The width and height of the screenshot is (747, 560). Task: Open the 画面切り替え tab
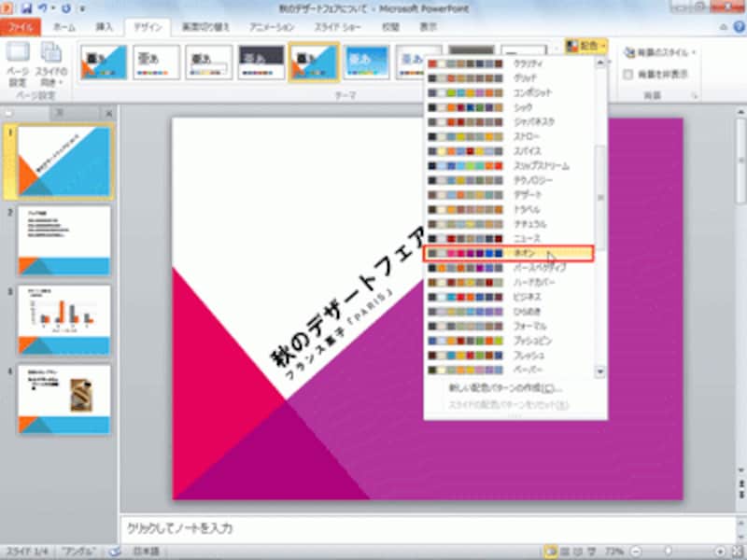pos(205,27)
